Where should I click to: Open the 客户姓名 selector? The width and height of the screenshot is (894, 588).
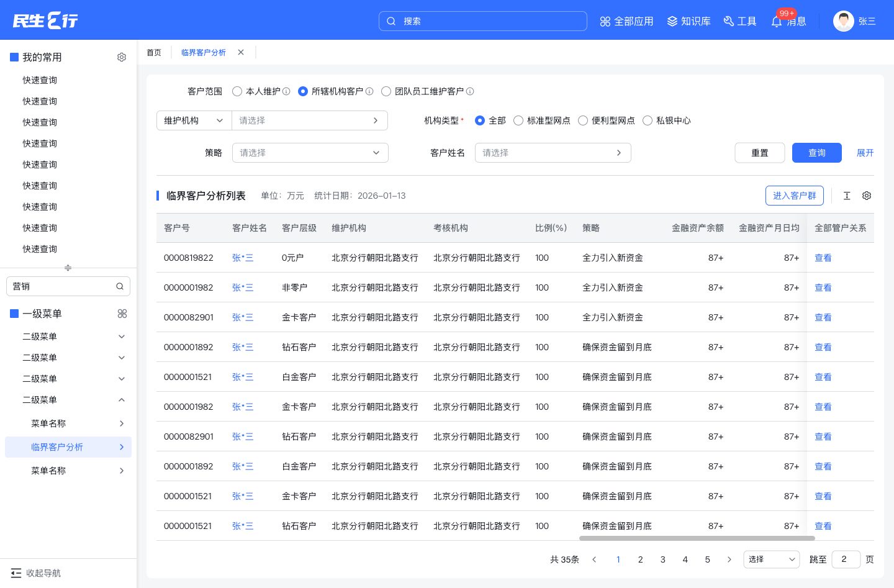pyautogui.click(x=553, y=153)
